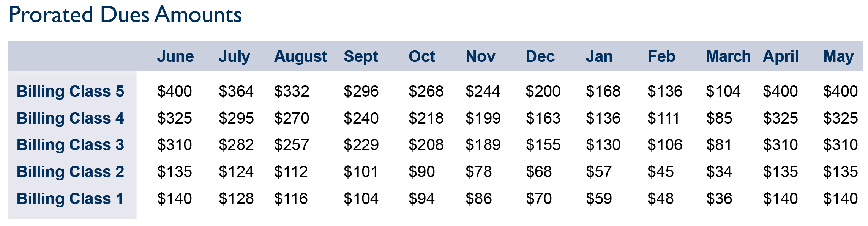Select the May column header

point(838,56)
